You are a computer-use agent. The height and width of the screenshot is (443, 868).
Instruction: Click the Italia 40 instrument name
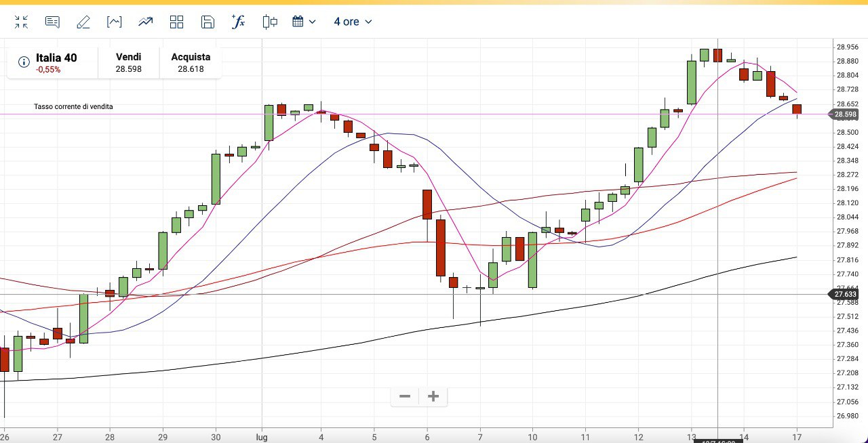click(56, 58)
